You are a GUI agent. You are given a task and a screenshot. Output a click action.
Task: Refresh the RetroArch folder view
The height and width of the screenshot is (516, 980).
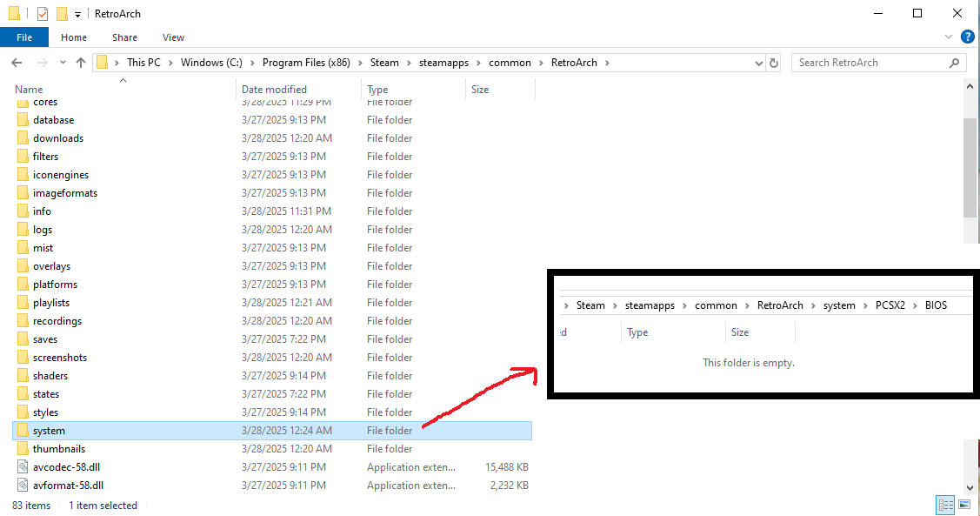tap(774, 63)
